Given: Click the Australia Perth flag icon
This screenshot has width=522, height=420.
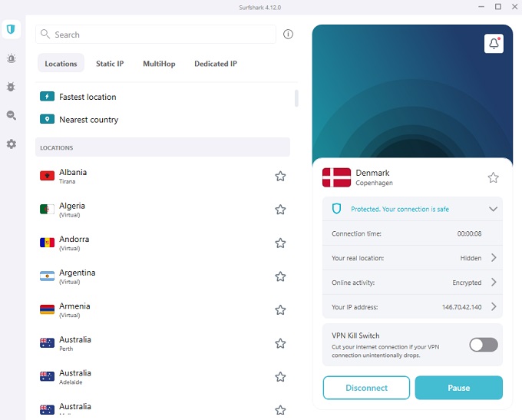Looking at the screenshot, I should (47, 342).
